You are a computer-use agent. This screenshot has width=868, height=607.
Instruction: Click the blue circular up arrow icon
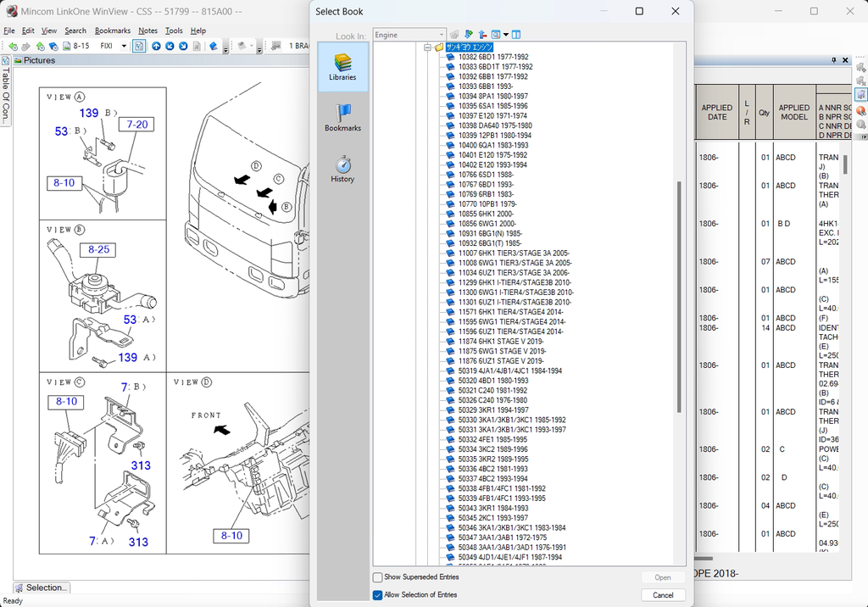click(156, 46)
